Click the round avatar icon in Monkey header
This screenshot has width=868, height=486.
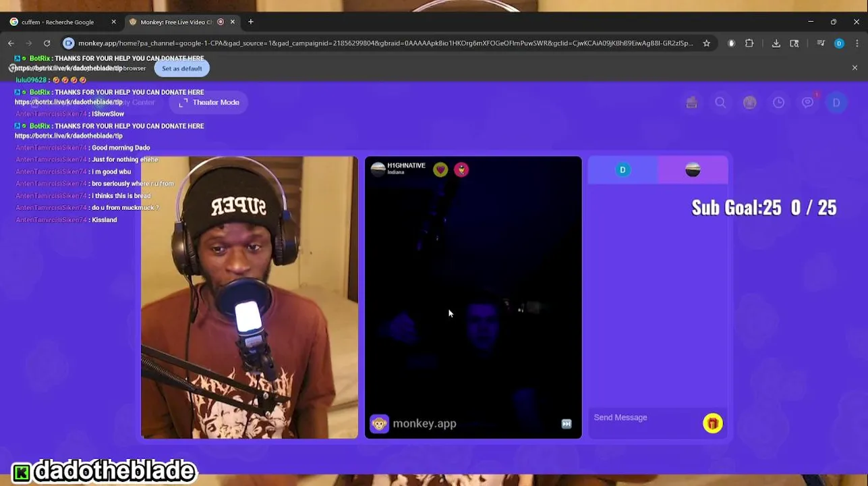[x=749, y=103]
